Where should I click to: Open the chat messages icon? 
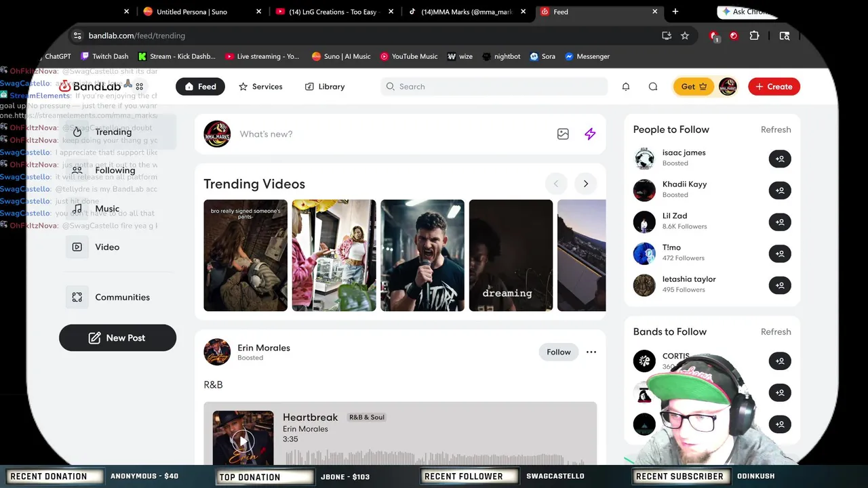pyautogui.click(x=653, y=87)
